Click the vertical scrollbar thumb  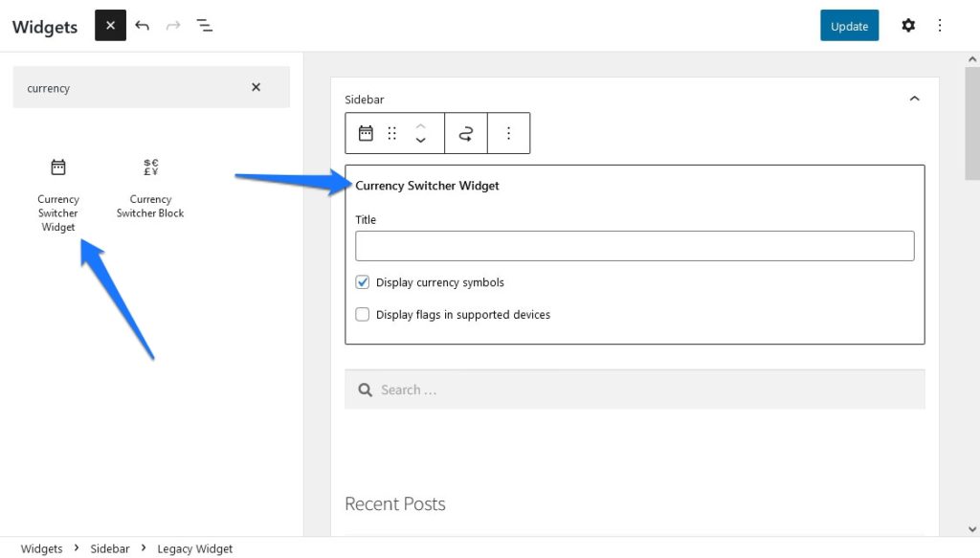[x=972, y=123]
